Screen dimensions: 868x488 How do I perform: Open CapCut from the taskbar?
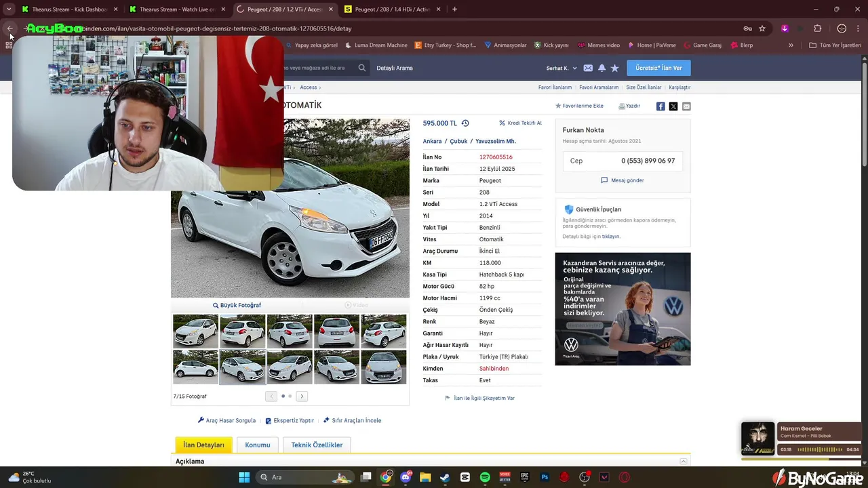pos(465,477)
